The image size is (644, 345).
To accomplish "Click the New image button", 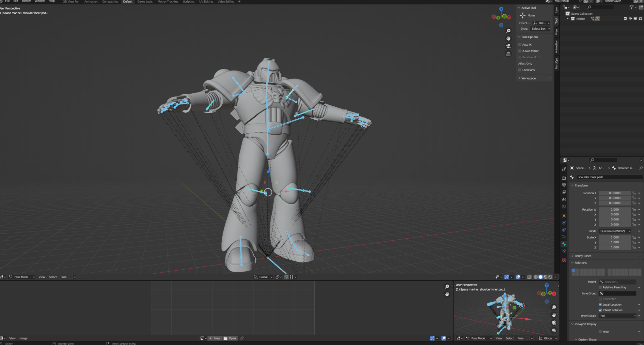I will tap(215, 338).
